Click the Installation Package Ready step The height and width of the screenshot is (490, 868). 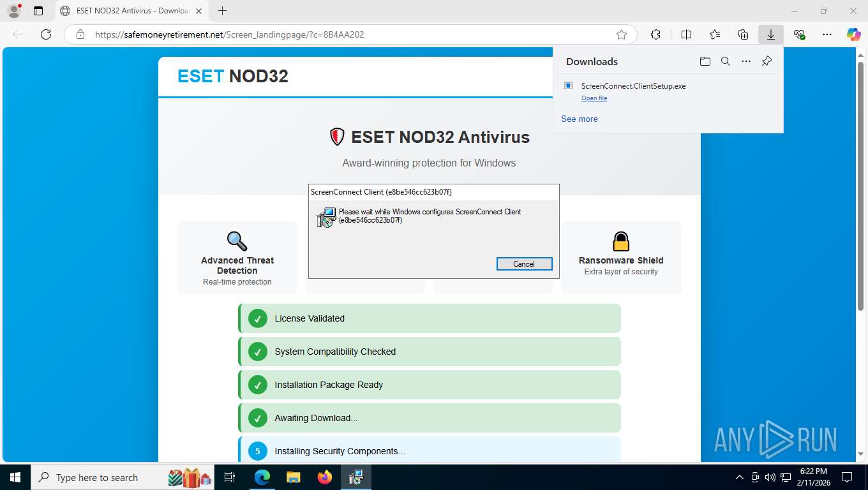pyautogui.click(x=430, y=385)
